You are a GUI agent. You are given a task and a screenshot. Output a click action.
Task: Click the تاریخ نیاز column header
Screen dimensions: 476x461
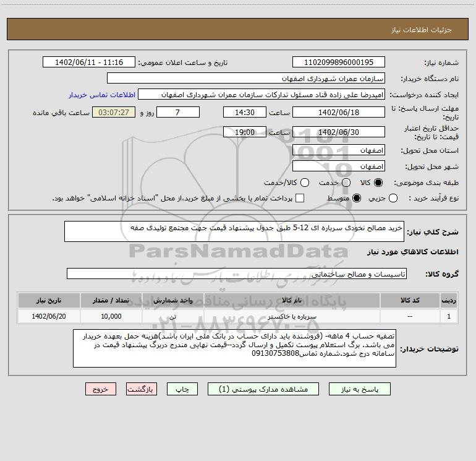(x=49, y=300)
